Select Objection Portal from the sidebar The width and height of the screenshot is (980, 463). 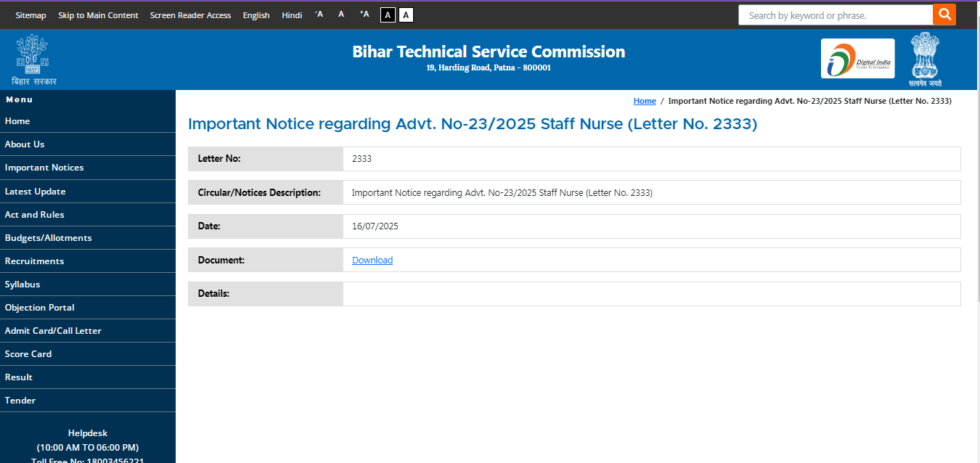pyautogui.click(x=40, y=308)
